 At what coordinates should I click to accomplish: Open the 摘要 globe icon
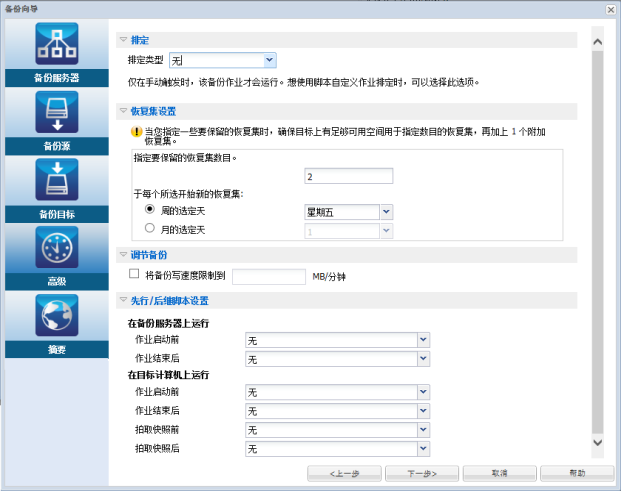click(x=57, y=316)
